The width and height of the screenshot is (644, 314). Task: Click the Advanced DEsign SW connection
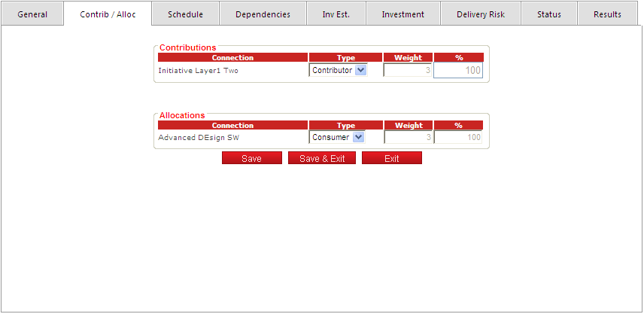pos(199,137)
